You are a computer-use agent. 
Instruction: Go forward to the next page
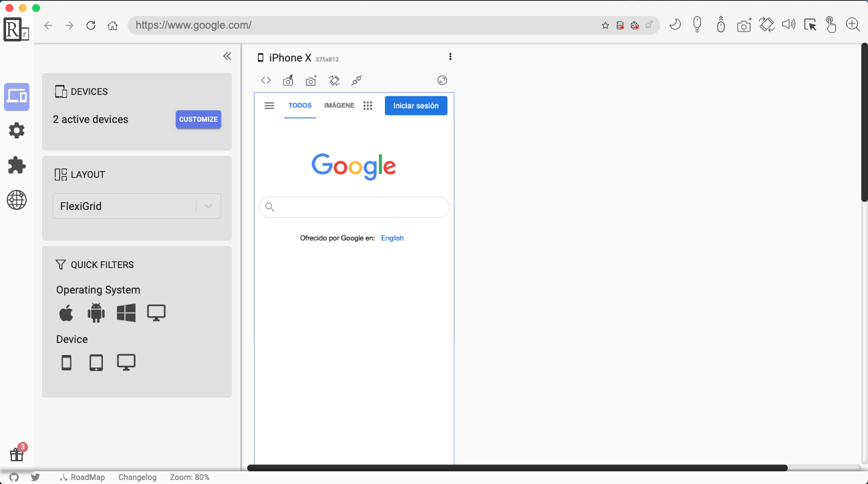tap(69, 25)
